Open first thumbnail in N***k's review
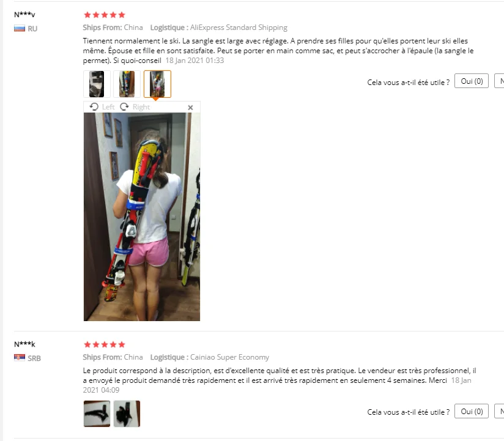Image resolution: width=504 pixels, height=441 pixels. click(97, 413)
